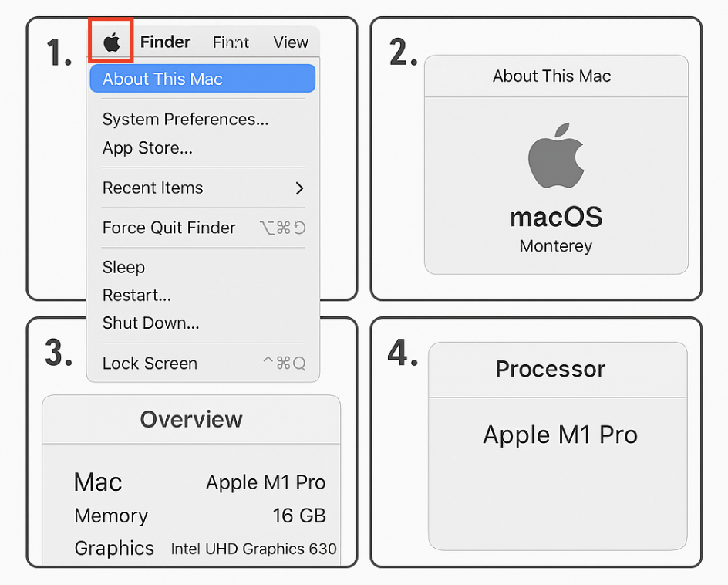Screen dimensions: 728x585
Task: Choose Shut Down from the menu
Action: point(150,323)
